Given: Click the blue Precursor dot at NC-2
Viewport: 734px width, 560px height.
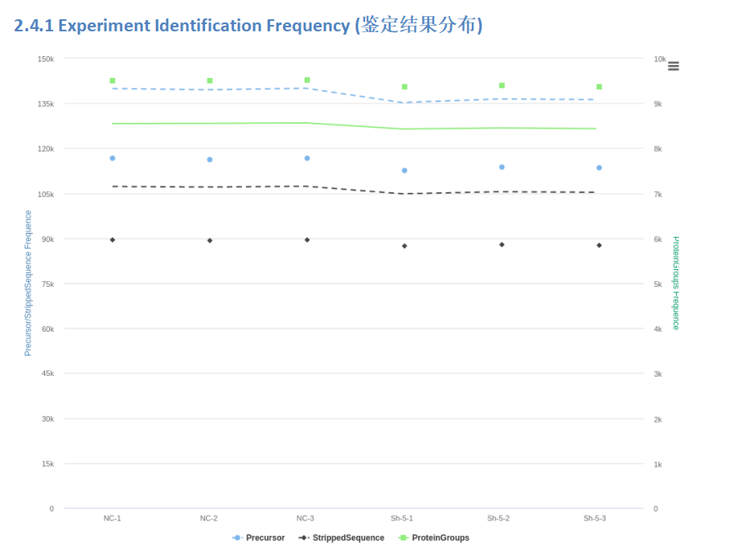Looking at the screenshot, I should click(210, 160).
